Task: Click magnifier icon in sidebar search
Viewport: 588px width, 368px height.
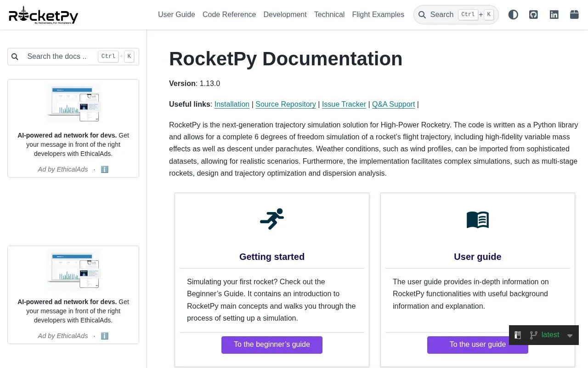Action: (x=15, y=57)
